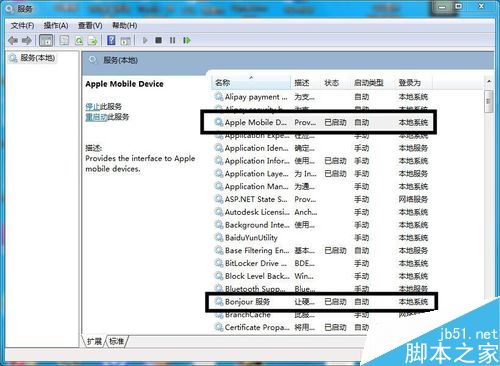This screenshot has height=366, width=500.
Task: Click the gear icon beside Base Filtering En...
Action: coord(219,250)
